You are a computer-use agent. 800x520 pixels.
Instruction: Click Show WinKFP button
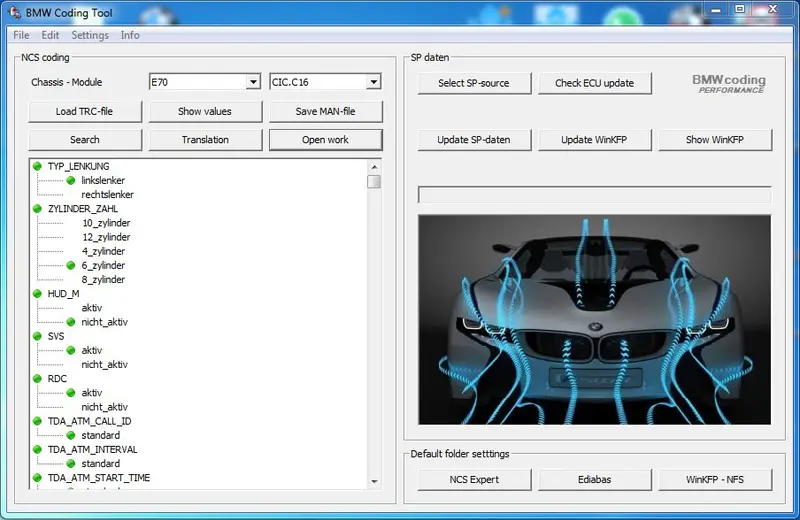[x=715, y=140]
